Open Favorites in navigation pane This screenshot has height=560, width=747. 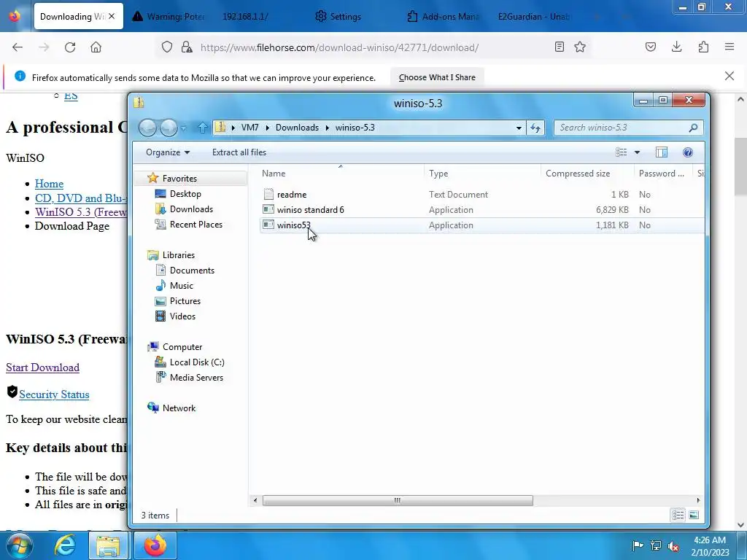click(x=179, y=179)
